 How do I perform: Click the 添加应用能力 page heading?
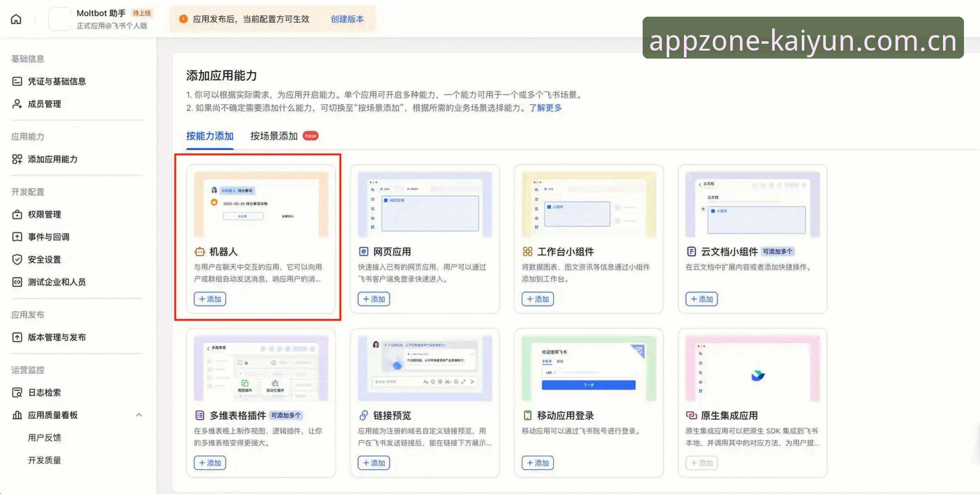click(221, 76)
